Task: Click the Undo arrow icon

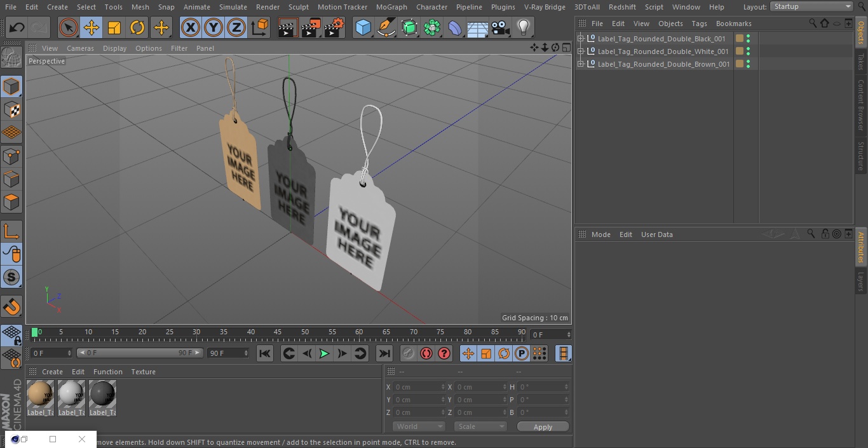Action: [17, 28]
